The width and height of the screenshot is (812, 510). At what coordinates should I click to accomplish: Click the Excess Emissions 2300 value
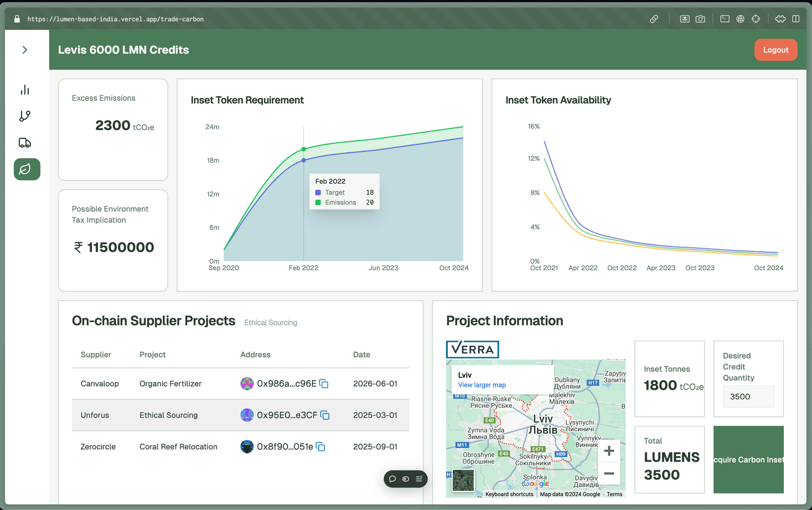113,125
